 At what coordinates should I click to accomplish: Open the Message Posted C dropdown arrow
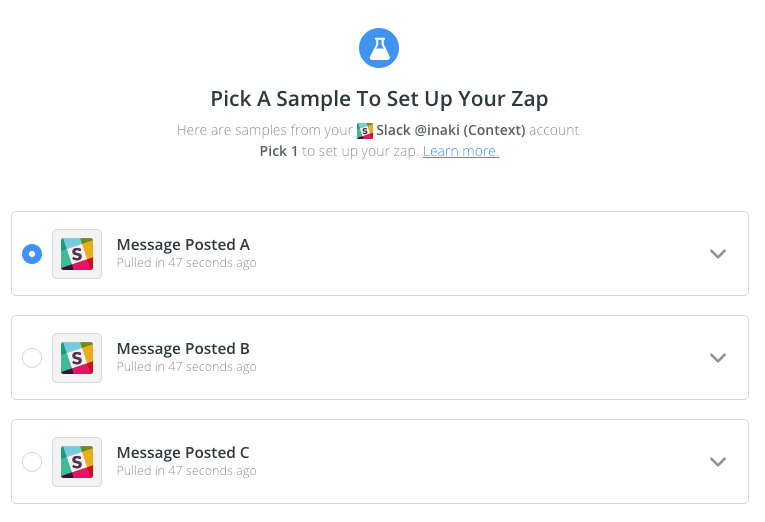coord(717,462)
